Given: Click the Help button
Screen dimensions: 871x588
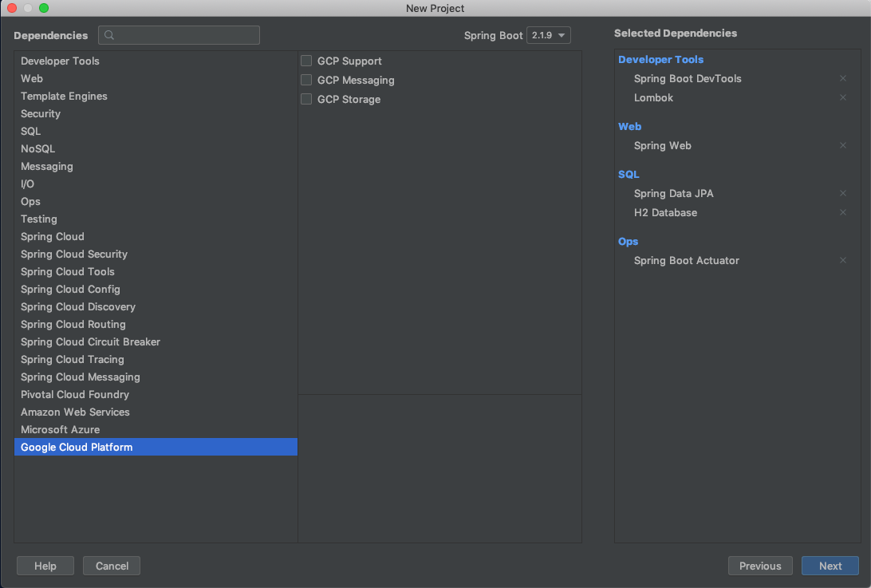Looking at the screenshot, I should [x=45, y=566].
